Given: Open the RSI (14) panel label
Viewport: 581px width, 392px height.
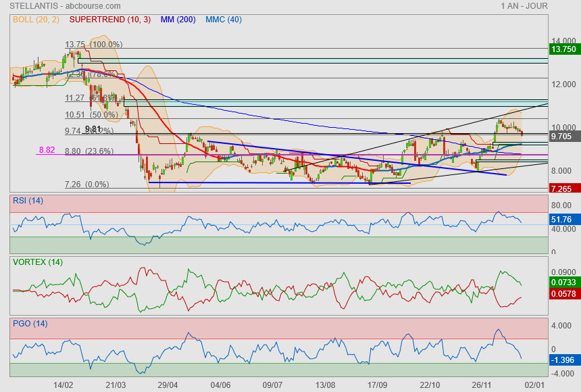Looking at the screenshot, I should (x=28, y=200).
